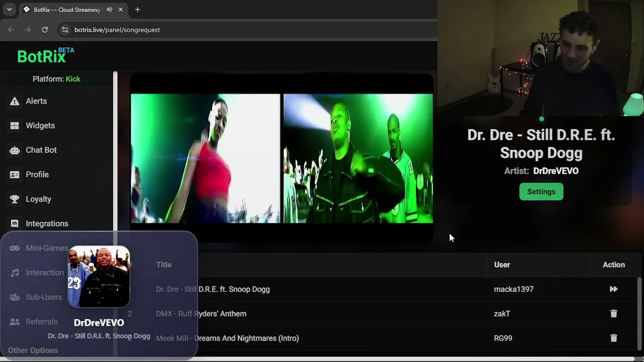Click the album art thumbnail in the overlay

click(99, 277)
